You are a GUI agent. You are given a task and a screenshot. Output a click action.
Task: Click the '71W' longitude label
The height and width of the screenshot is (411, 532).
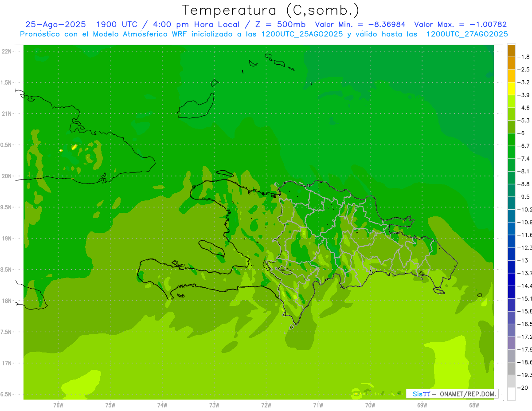[318, 405]
